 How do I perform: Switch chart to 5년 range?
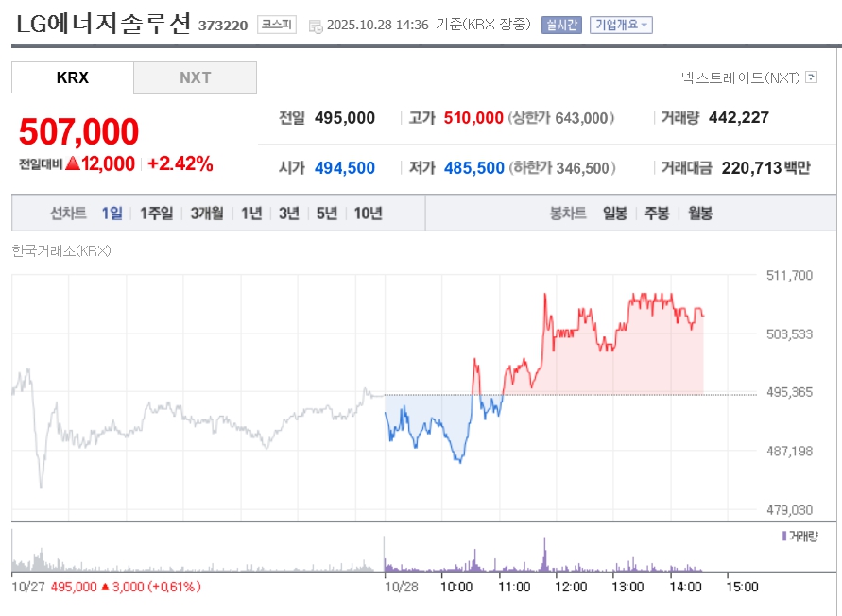click(x=326, y=214)
